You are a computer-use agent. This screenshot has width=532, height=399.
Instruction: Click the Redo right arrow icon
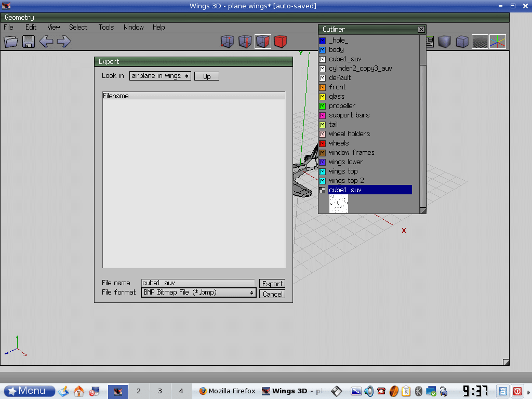(64, 42)
